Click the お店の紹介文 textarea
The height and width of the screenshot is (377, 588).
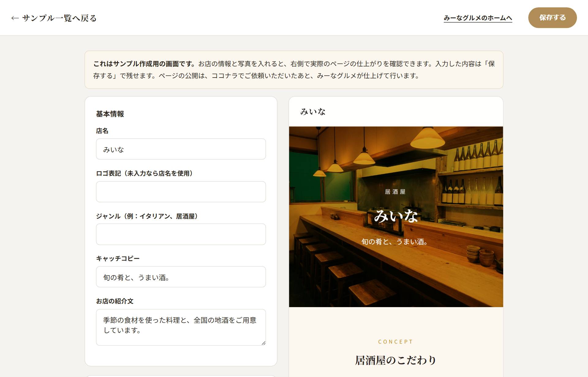coord(181,327)
